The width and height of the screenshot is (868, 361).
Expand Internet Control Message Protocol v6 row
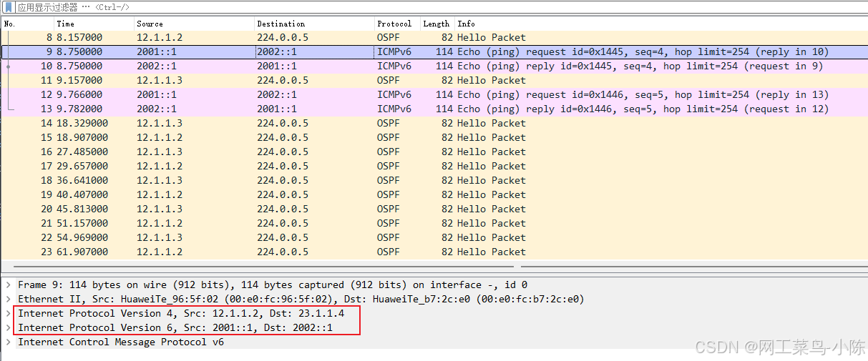[9, 342]
